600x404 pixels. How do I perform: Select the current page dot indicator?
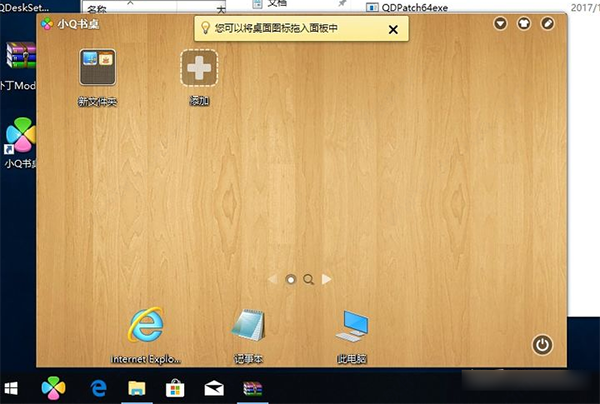point(291,280)
